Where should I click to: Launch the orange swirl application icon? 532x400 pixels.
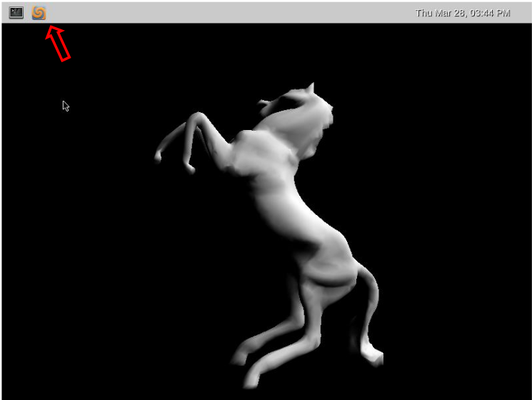pos(39,12)
